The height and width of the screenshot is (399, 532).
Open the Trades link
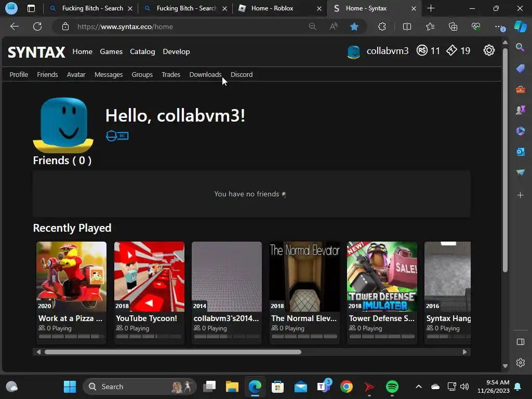pos(170,75)
